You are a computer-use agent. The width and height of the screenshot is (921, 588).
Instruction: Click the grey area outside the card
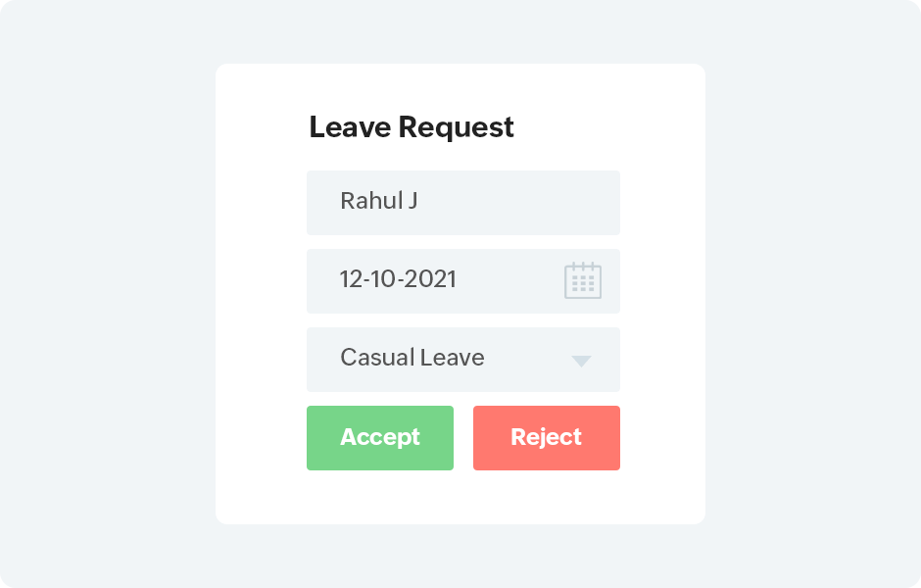(108, 294)
